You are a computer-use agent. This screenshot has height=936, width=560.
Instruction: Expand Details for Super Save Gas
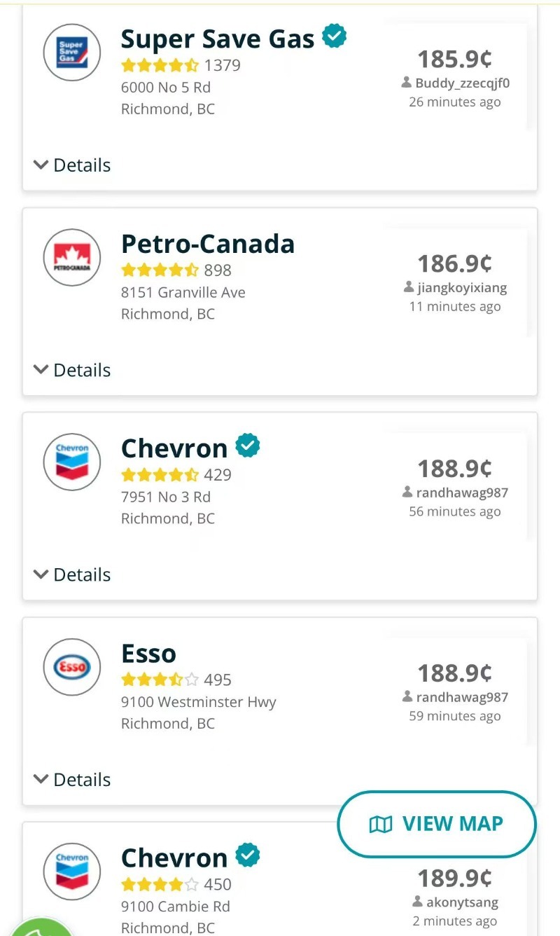point(72,165)
